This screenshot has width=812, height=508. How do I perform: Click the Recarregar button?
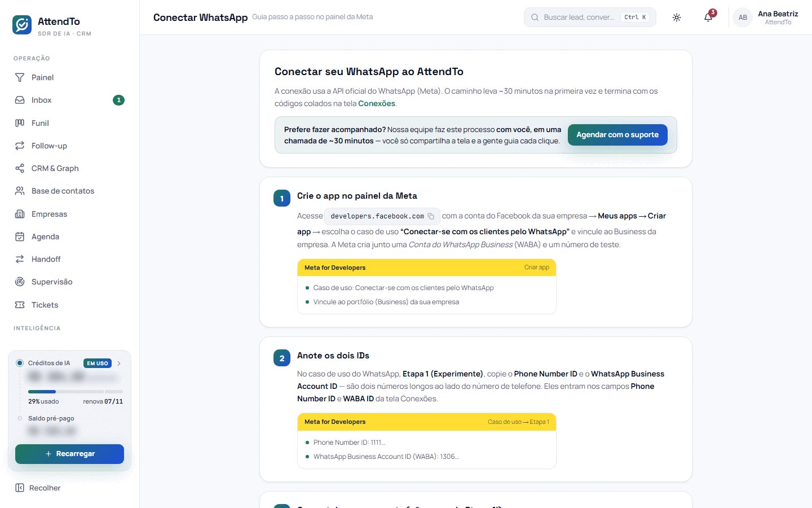pos(69,454)
